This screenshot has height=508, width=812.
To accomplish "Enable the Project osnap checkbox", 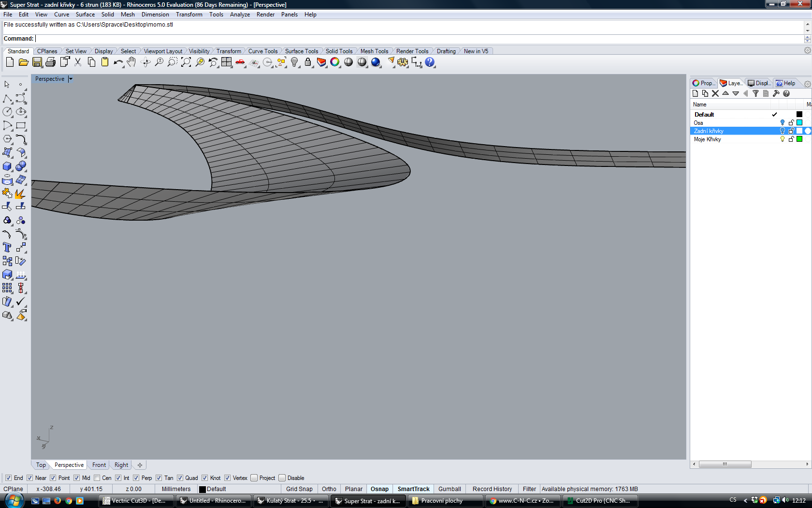I will point(254,478).
